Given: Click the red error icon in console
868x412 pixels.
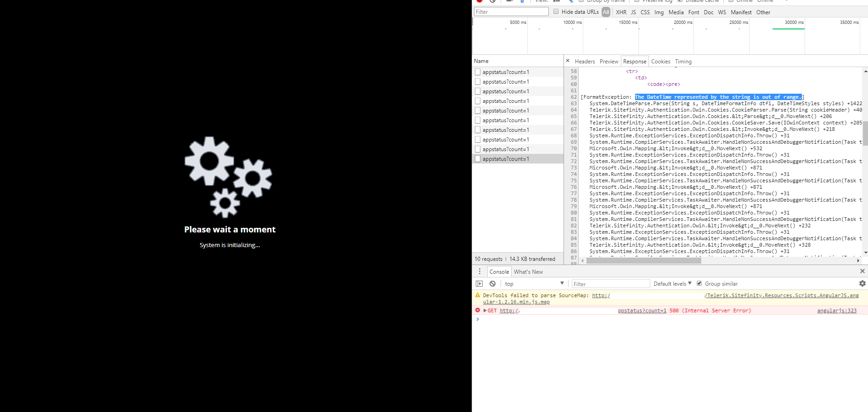Looking at the screenshot, I should [x=478, y=310].
